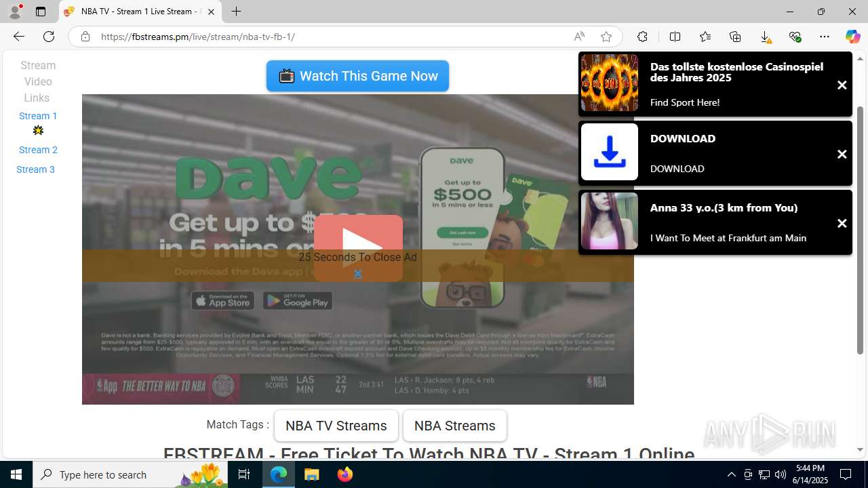The image size is (868, 488).
Task: Open tab actions menu icon
Action: 41,12
